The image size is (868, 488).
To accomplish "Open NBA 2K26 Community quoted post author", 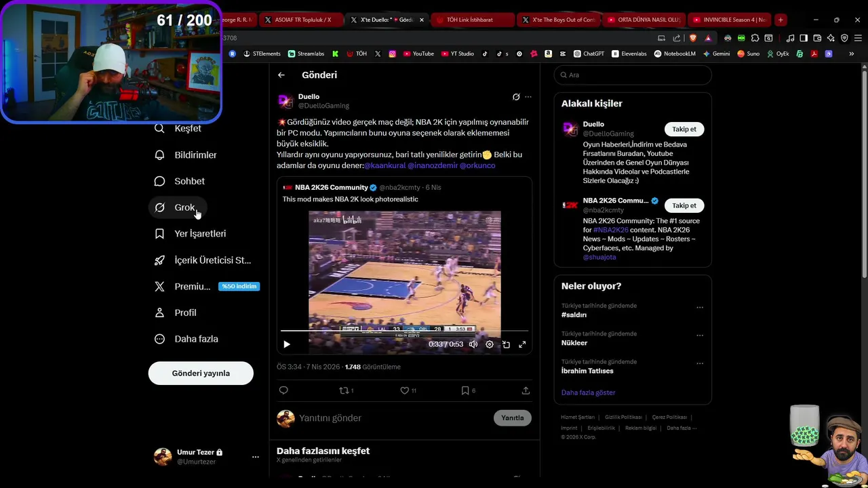I will pyautogui.click(x=332, y=188).
